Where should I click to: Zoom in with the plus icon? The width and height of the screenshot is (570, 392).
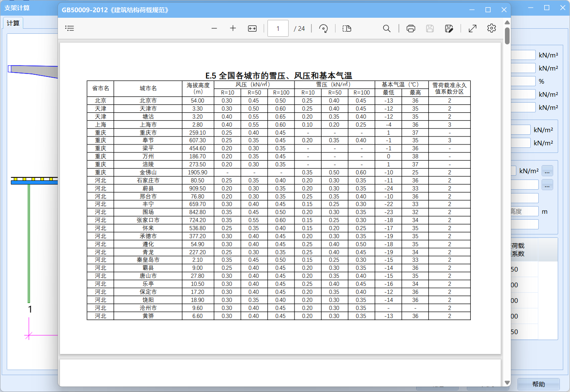point(233,28)
